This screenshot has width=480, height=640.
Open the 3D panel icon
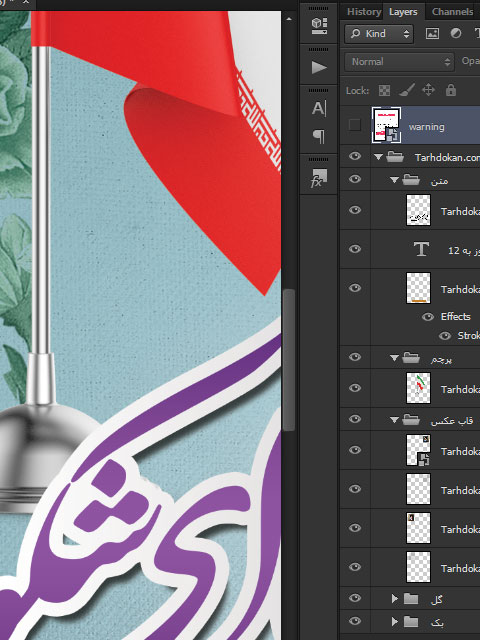click(319, 25)
